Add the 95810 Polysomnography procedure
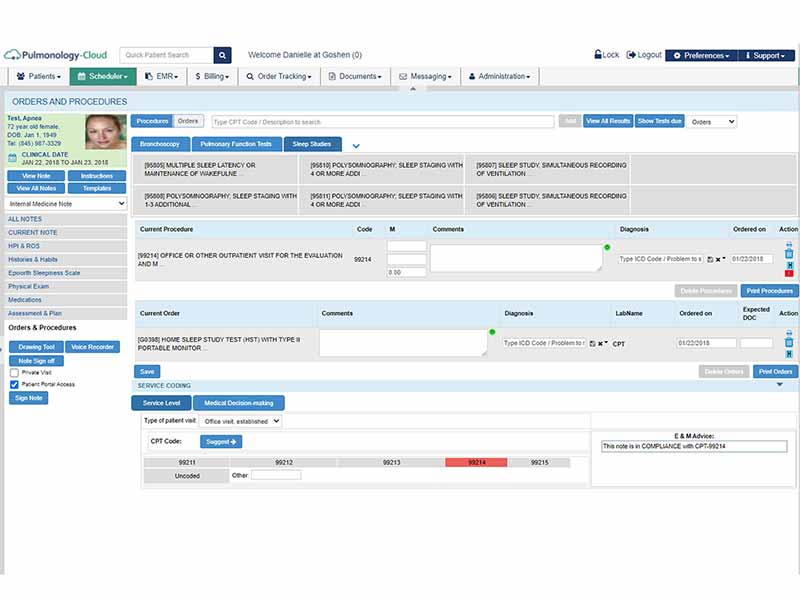Image resolution: width=800 pixels, height=600 pixels. [x=382, y=170]
